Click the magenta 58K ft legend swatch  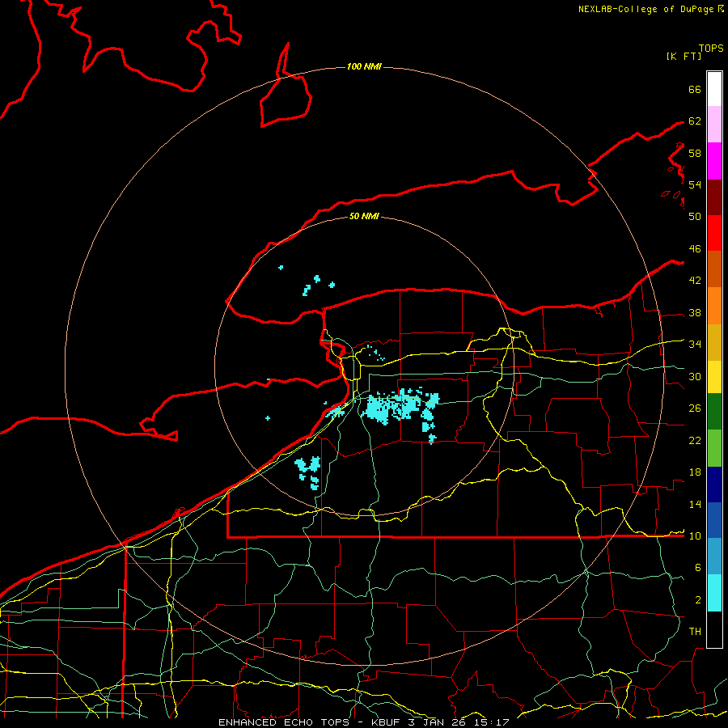[714, 161]
